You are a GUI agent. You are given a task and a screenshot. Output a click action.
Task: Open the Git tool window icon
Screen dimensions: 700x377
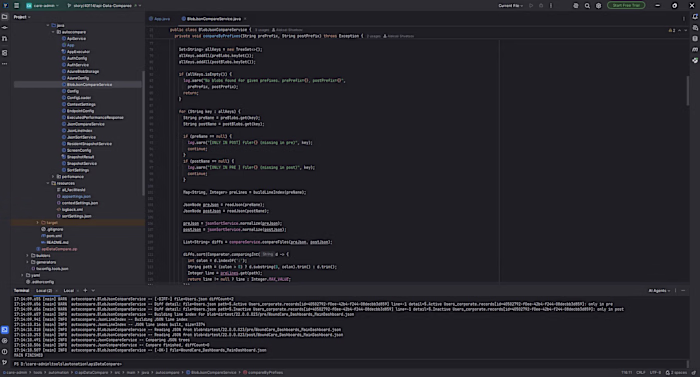coord(4,362)
